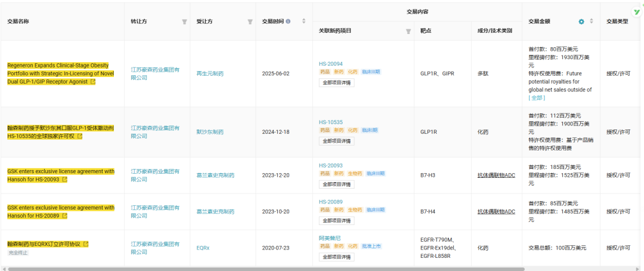This screenshot has width=644, height=271.
Task: Sort table by 交易时间 arrows
Action: click(x=304, y=21)
